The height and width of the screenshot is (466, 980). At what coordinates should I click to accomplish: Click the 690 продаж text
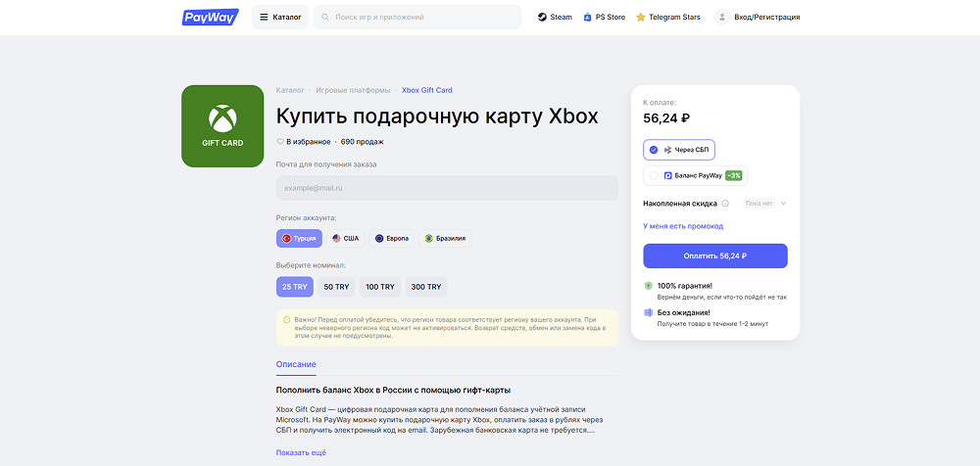363,142
